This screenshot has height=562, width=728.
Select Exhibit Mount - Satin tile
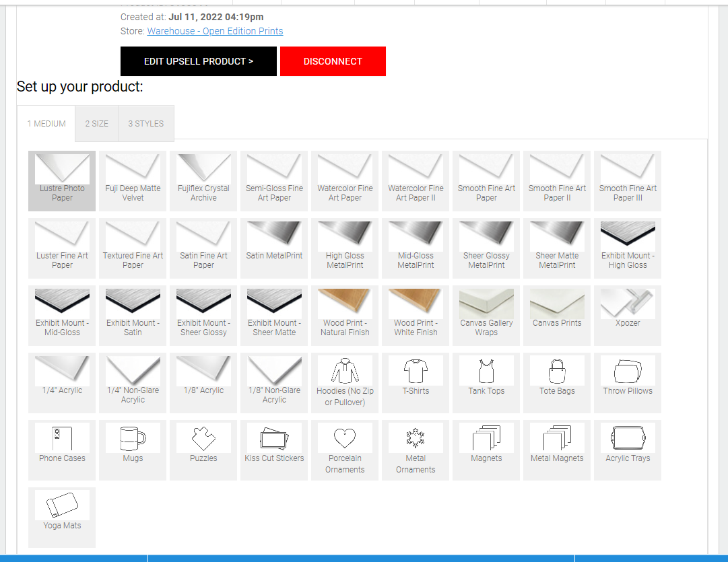point(133,316)
